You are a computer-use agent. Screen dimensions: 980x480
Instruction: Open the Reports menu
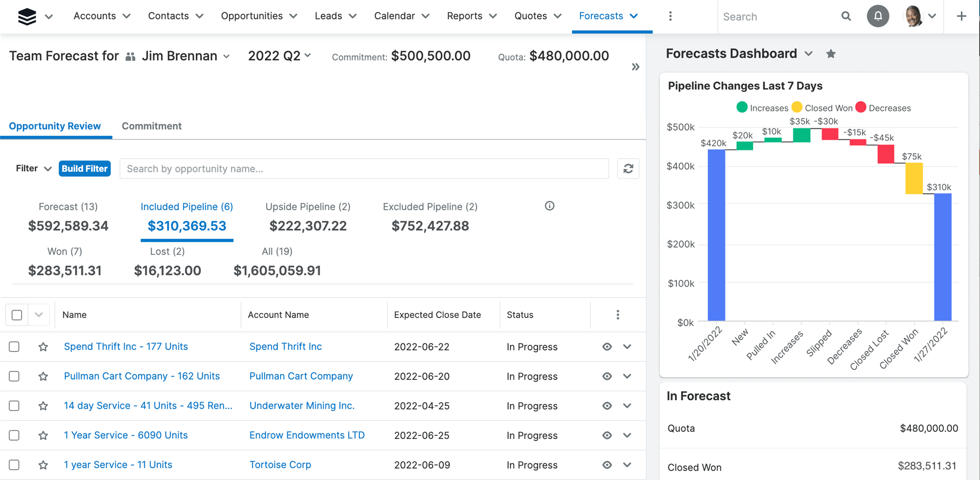pos(472,16)
